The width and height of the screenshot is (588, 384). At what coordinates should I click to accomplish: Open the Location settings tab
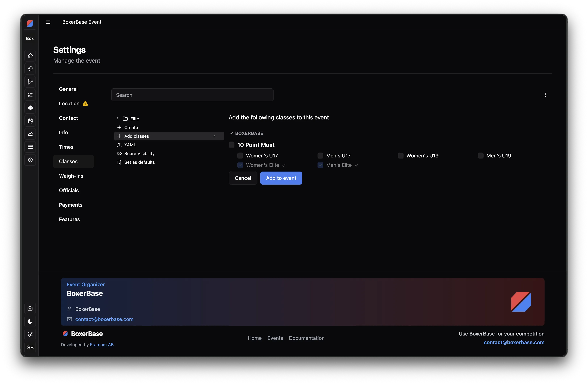(x=73, y=104)
